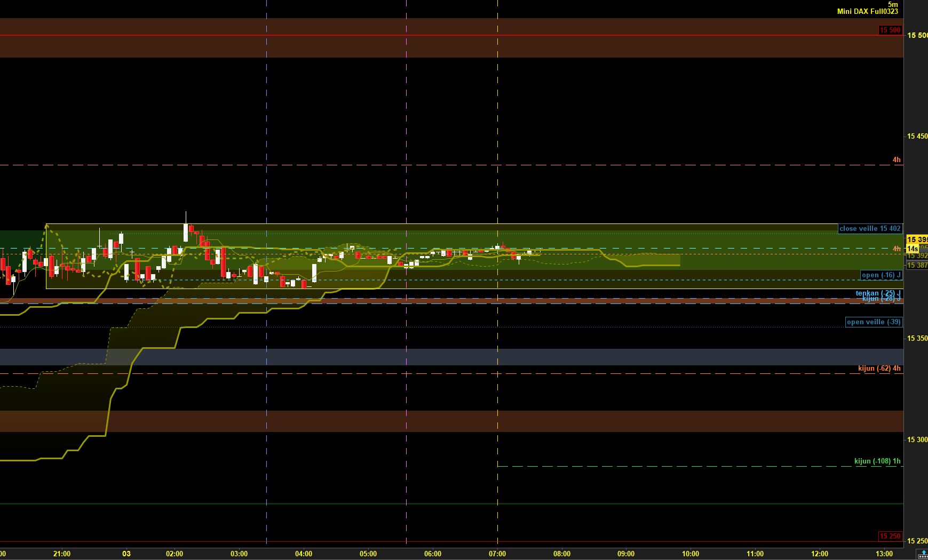The image size is (928, 560).
Task: Click the orange '4h' label beside the 14s tag
Action: point(897,249)
